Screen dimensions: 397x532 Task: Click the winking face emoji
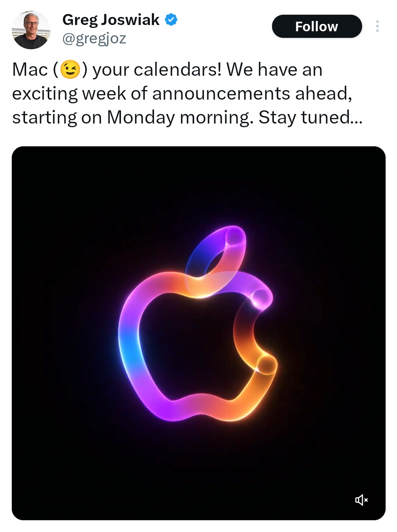click(70, 69)
